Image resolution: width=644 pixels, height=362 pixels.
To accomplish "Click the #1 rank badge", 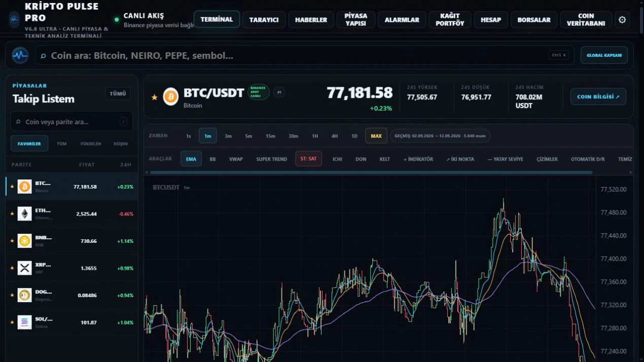I will tap(279, 92).
